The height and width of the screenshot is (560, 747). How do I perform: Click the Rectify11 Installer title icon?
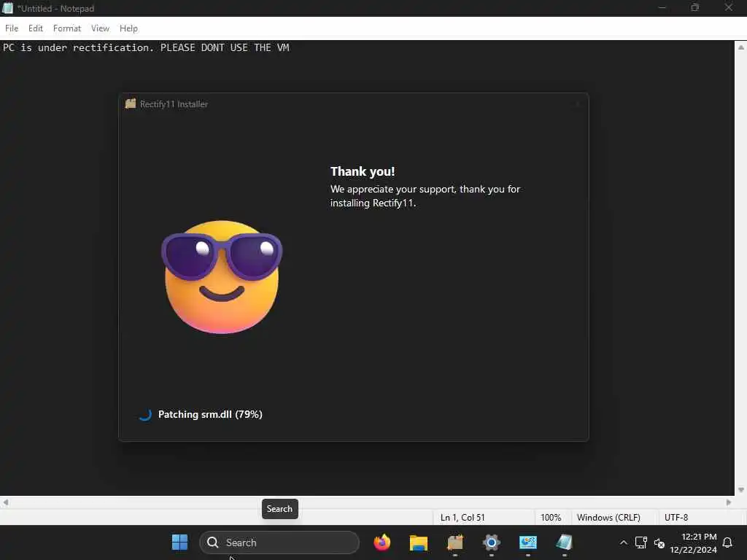click(131, 104)
